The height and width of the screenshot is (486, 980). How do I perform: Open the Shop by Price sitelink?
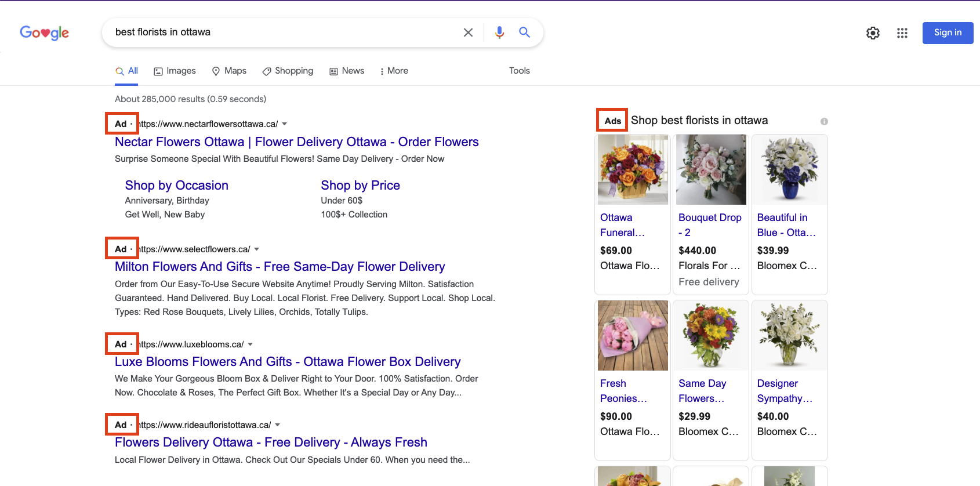click(361, 186)
